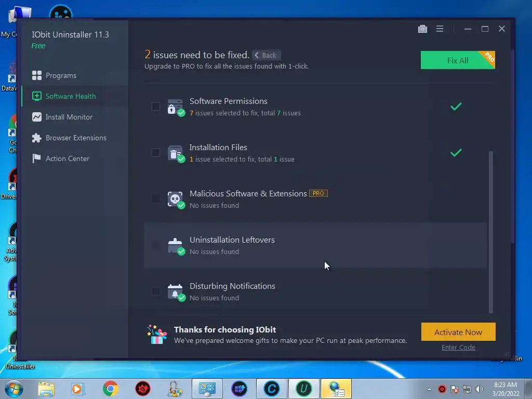The height and width of the screenshot is (399, 532).
Task: Click the Install Monitor chart icon
Action: coord(37,117)
